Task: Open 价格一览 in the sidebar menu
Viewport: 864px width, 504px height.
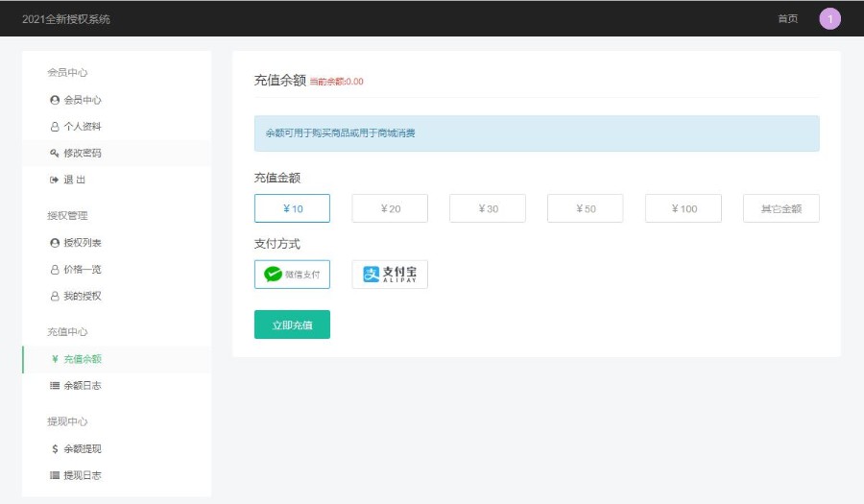Action: pos(82,270)
